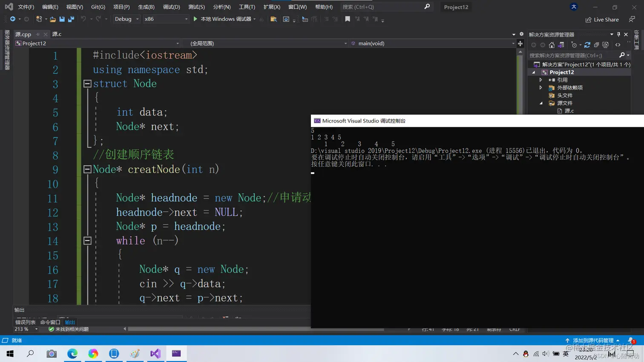This screenshot has height=362, width=644.
Task: Click the find in files icon
Action: 273,19
